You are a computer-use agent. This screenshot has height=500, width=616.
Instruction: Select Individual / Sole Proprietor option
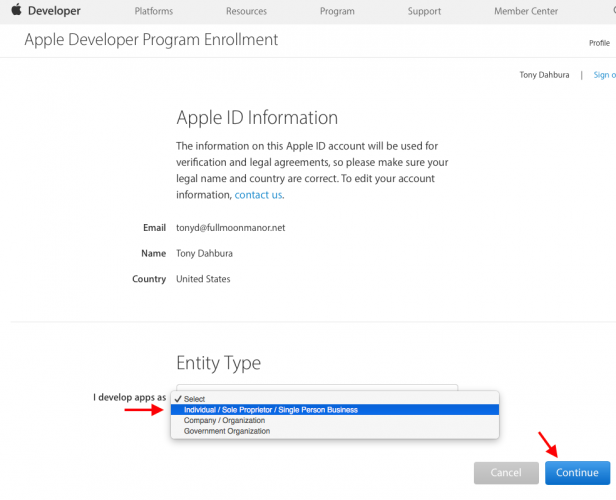point(335,410)
